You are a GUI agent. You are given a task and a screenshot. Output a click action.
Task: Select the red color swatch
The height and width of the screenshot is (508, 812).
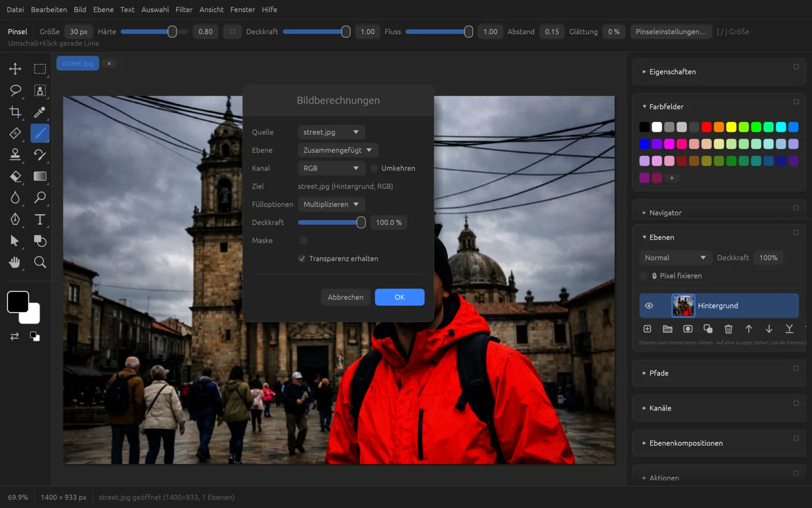pos(706,127)
